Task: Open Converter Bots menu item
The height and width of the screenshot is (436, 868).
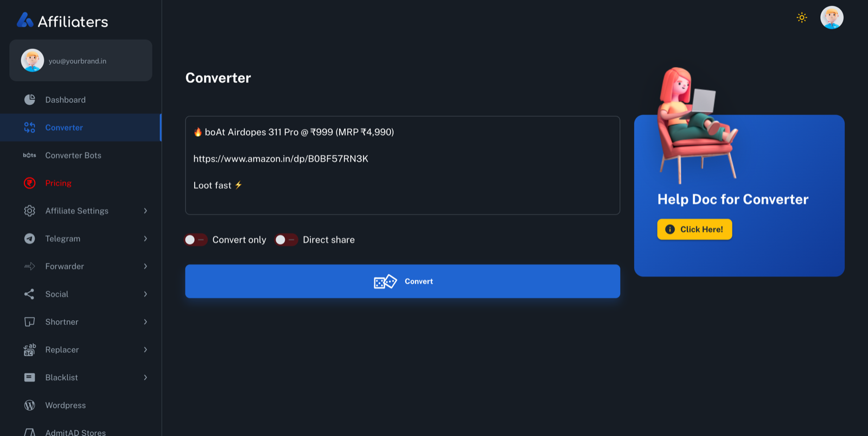Action: pos(81,155)
